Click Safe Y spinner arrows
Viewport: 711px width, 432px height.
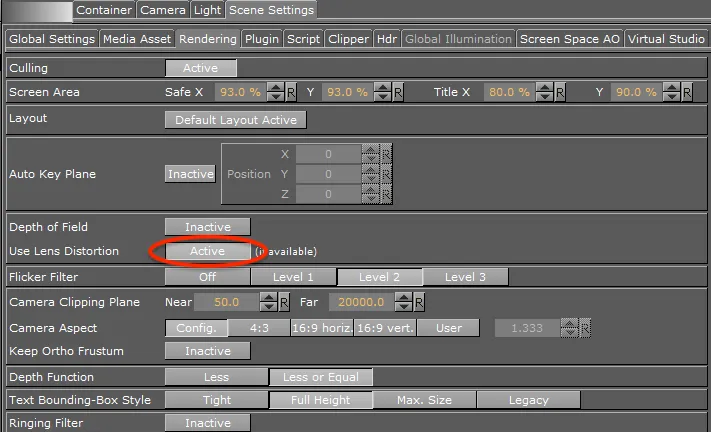point(383,92)
